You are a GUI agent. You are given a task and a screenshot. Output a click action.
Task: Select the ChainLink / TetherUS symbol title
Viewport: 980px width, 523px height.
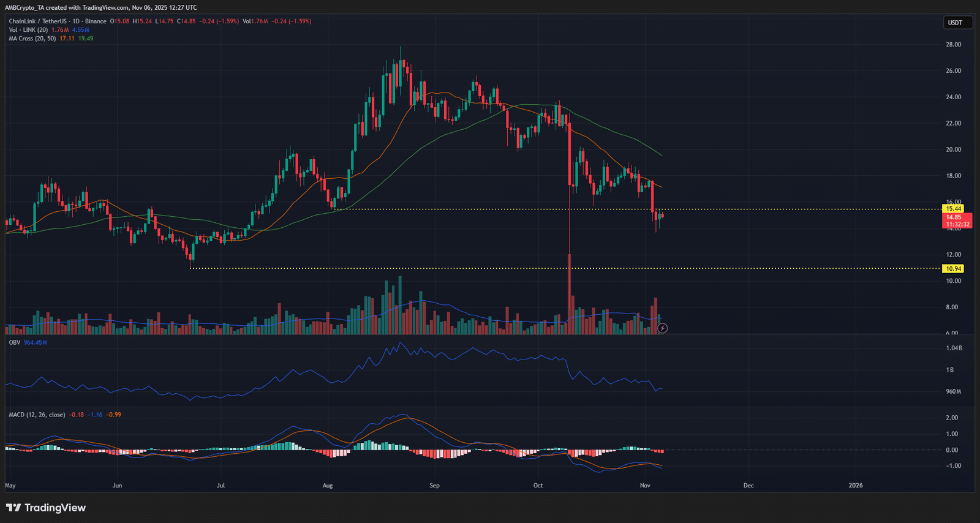pos(37,21)
